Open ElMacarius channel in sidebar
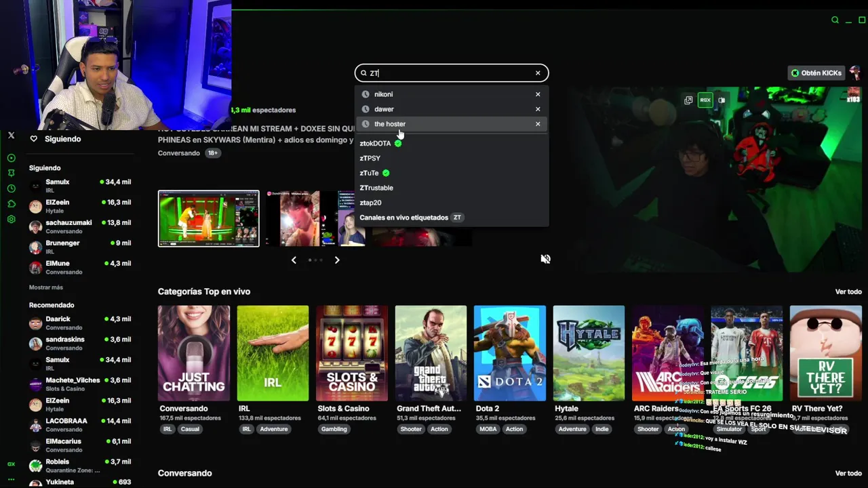The height and width of the screenshot is (488, 868). [80, 445]
